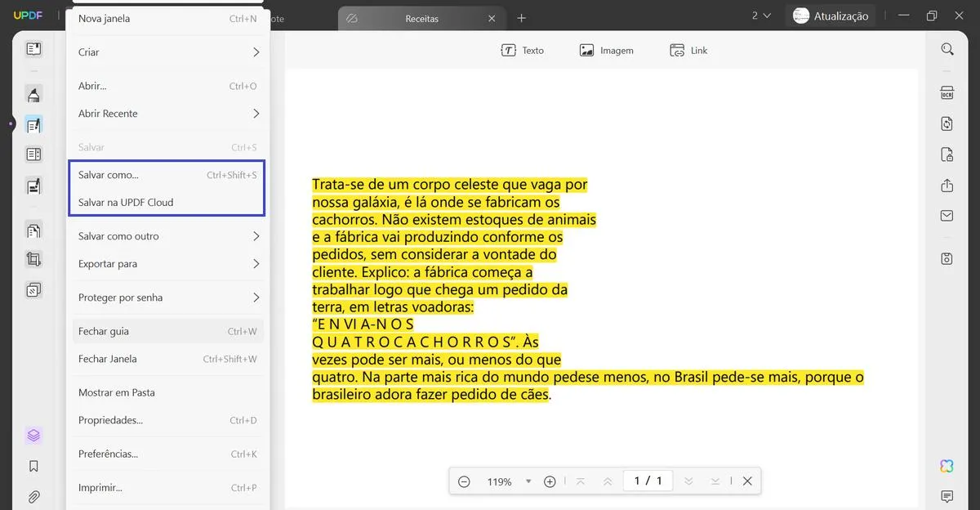Select the Edit PDF tool
This screenshot has width=980, height=510.
tap(33, 125)
